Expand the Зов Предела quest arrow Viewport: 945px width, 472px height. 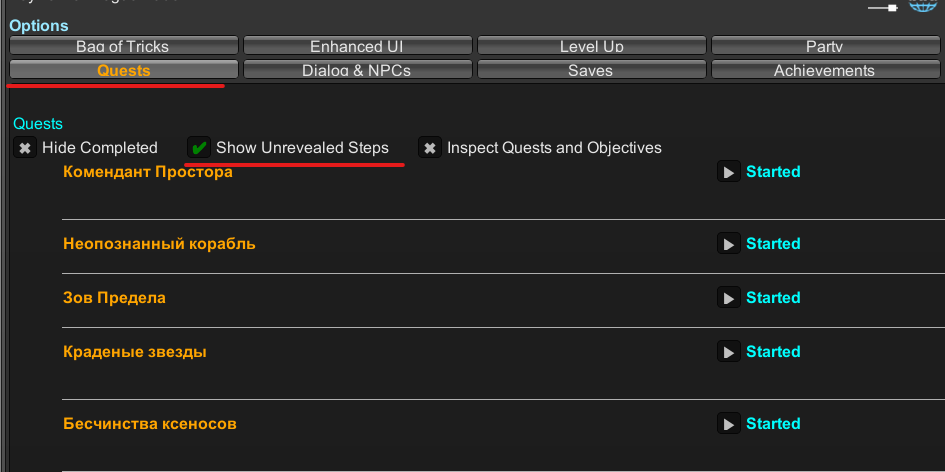[729, 298]
